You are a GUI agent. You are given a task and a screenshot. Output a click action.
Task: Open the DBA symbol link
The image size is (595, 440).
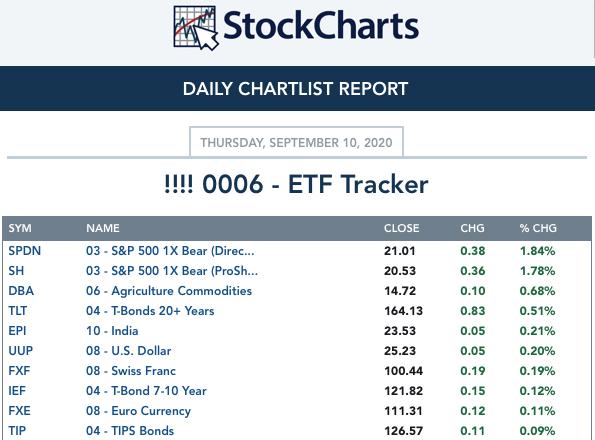(21, 291)
